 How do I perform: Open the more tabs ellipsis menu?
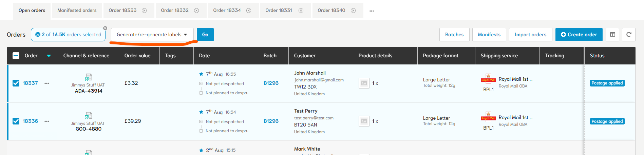tap(372, 11)
